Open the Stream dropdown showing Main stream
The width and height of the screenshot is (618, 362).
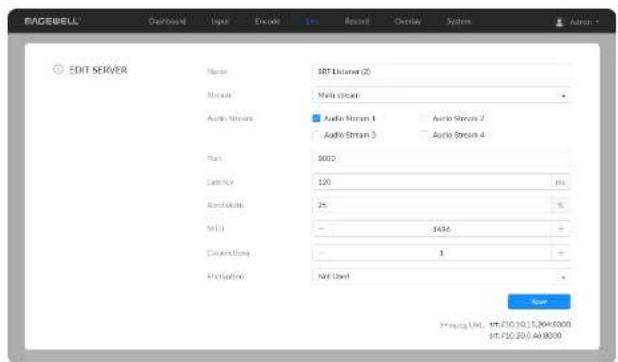coord(441,95)
